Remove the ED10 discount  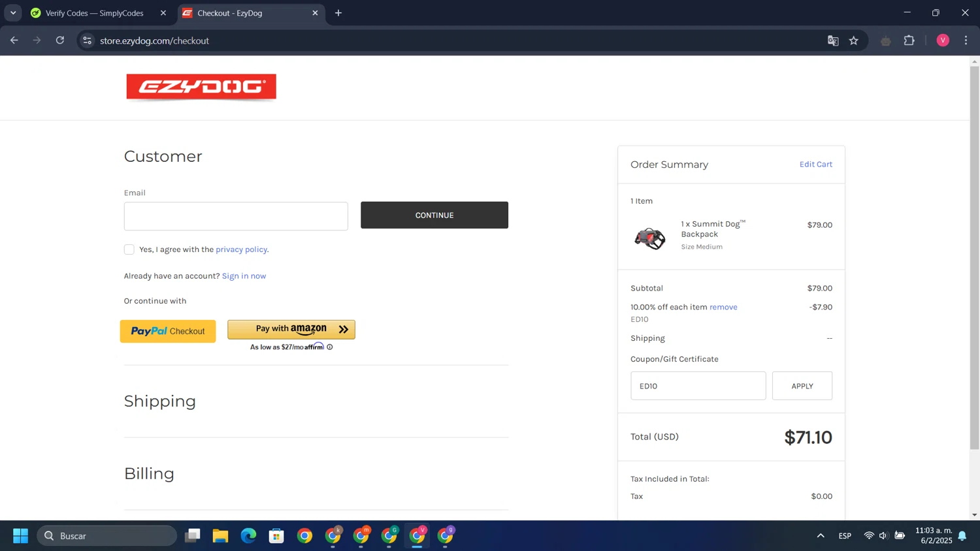tap(723, 307)
